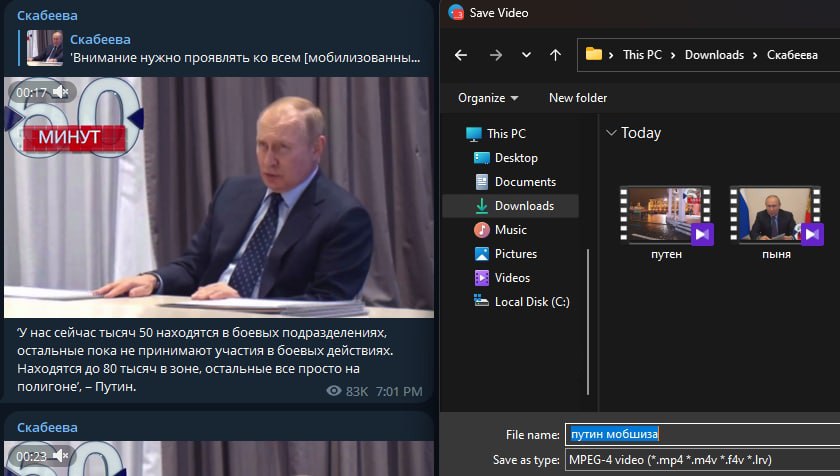Open replied message 'Внимание нужно проявлять' preview
This screenshot has height=476, width=840.
coord(245,57)
